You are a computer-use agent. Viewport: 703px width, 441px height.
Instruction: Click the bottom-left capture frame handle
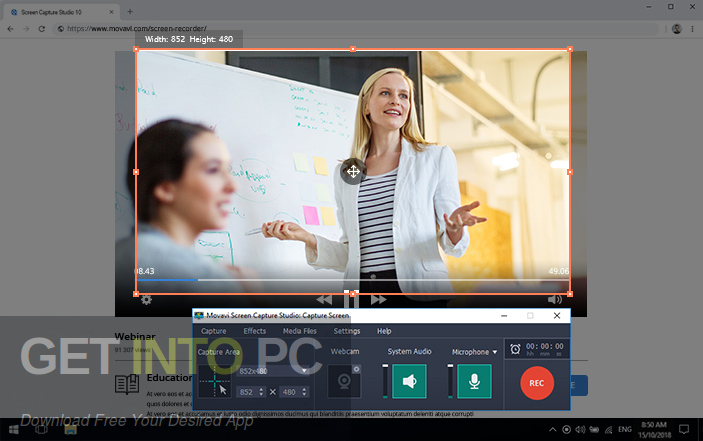(136, 294)
